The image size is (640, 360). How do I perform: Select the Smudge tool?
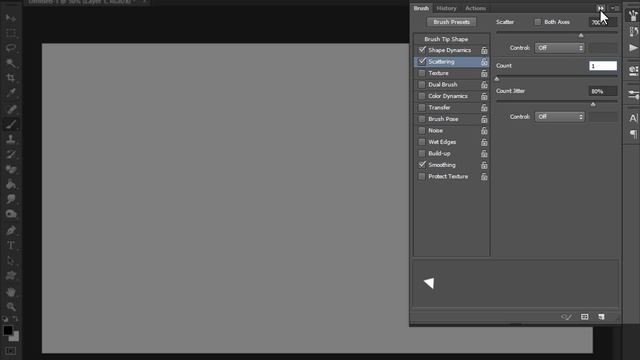(x=11, y=199)
